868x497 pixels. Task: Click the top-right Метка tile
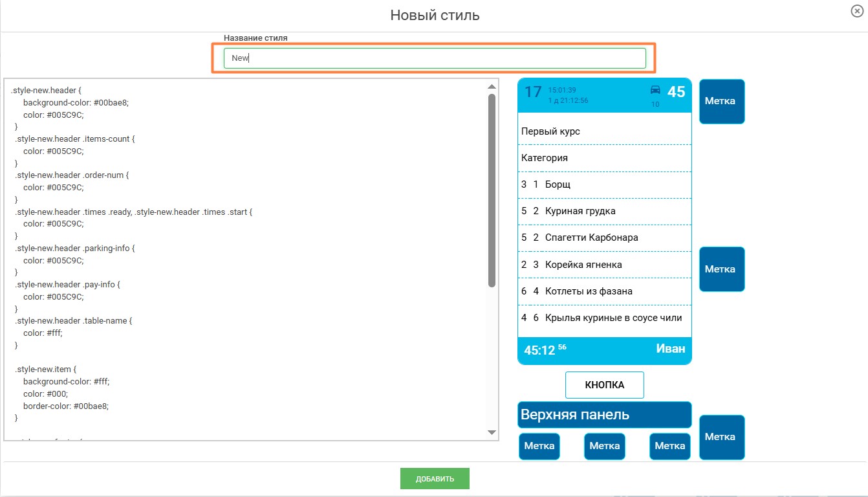721,102
